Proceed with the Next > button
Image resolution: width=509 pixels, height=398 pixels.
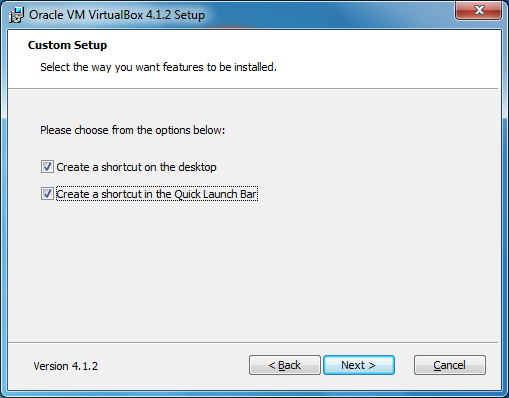coord(359,365)
